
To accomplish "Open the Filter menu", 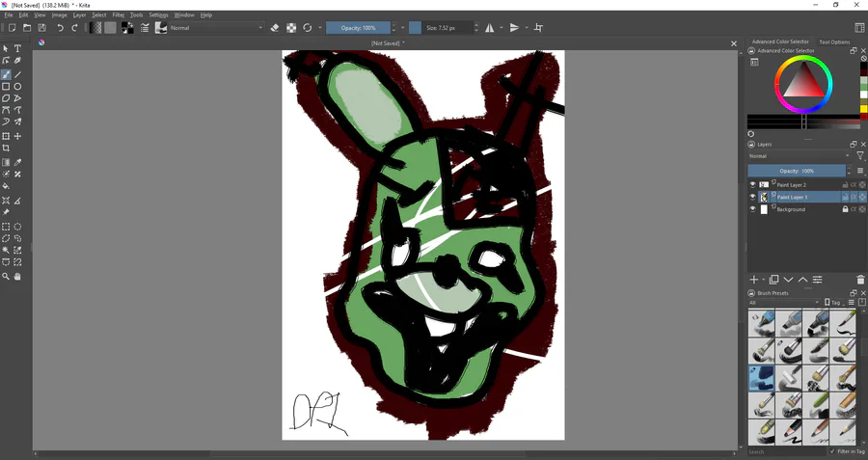I will [119, 14].
